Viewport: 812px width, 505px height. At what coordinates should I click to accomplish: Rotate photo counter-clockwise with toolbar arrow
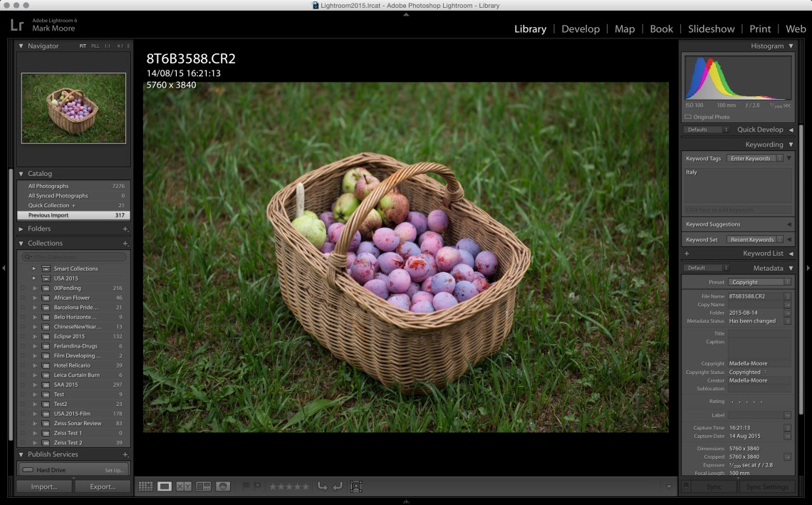click(x=322, y=486)
